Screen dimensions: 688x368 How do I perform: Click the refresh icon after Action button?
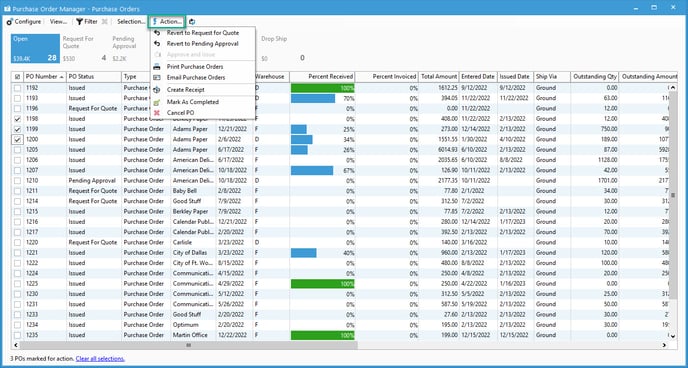[192, 21]
